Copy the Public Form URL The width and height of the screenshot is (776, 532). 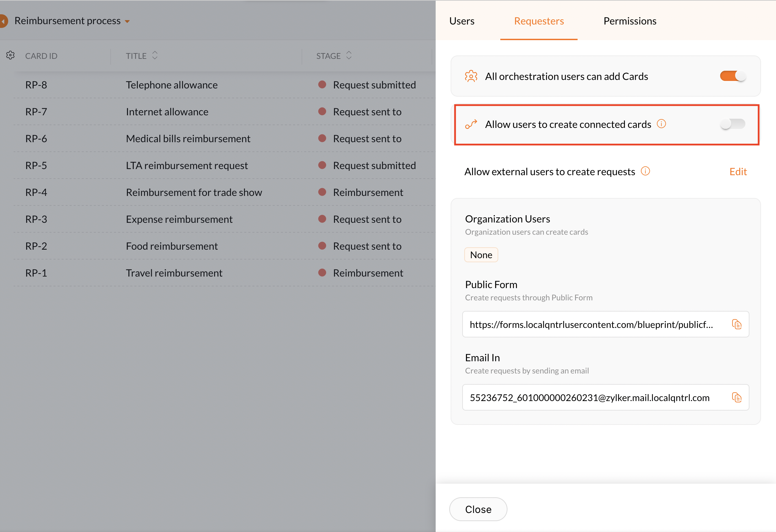tap(737, 324)
